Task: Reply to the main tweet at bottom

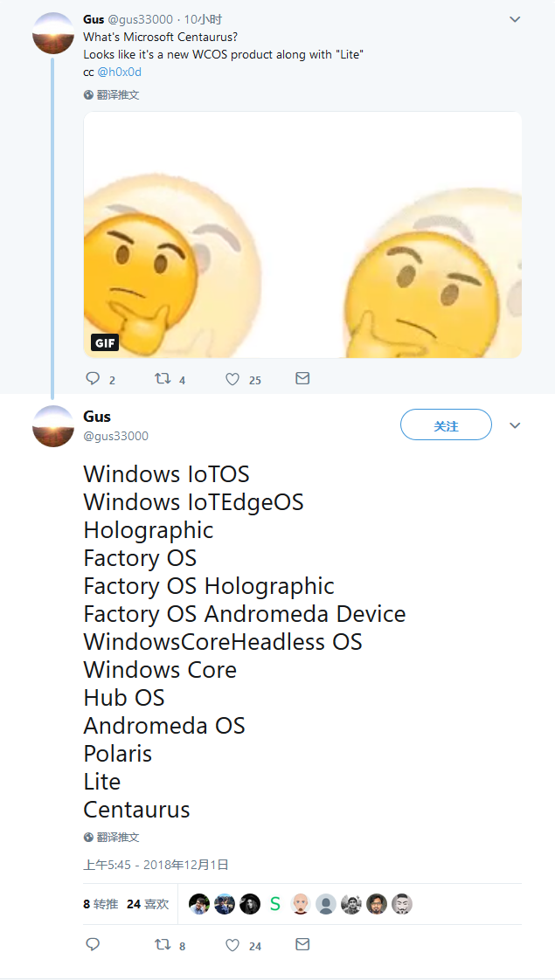Action: (94, 944)
